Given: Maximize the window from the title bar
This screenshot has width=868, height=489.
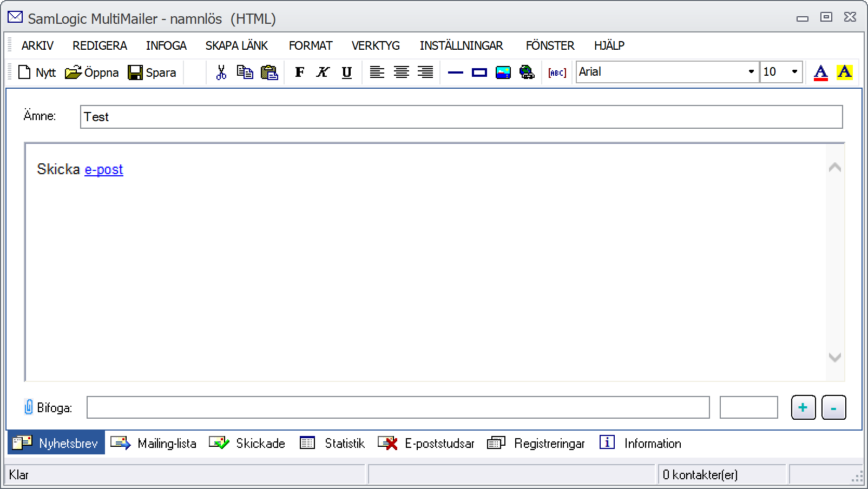Looking at the screenshot, I should [x=826, y=17].
